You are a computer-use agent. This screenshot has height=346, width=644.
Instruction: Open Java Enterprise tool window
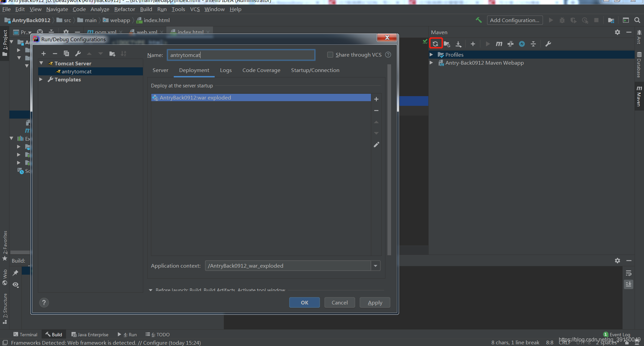[90, 335]
